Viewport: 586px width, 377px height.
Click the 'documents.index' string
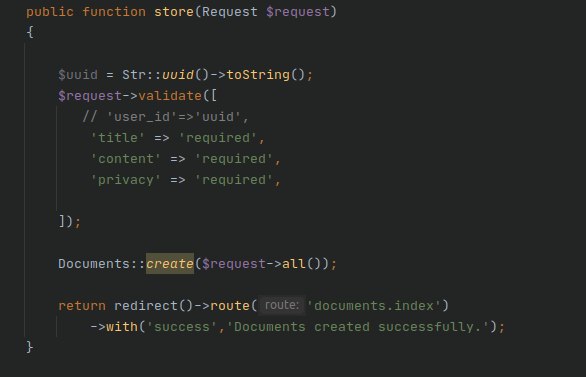tap(374, 306)
